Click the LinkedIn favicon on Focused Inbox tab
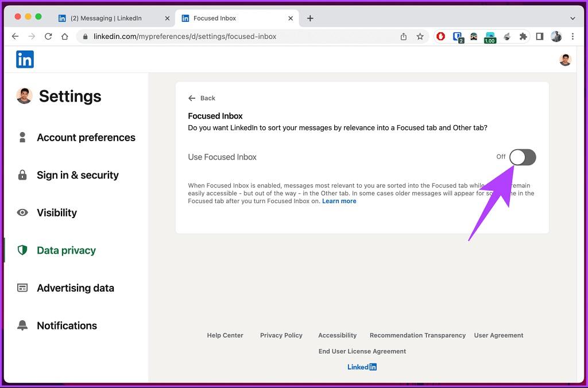The height and width of the screenshot is (388, 588). click(x=185, y=18)
